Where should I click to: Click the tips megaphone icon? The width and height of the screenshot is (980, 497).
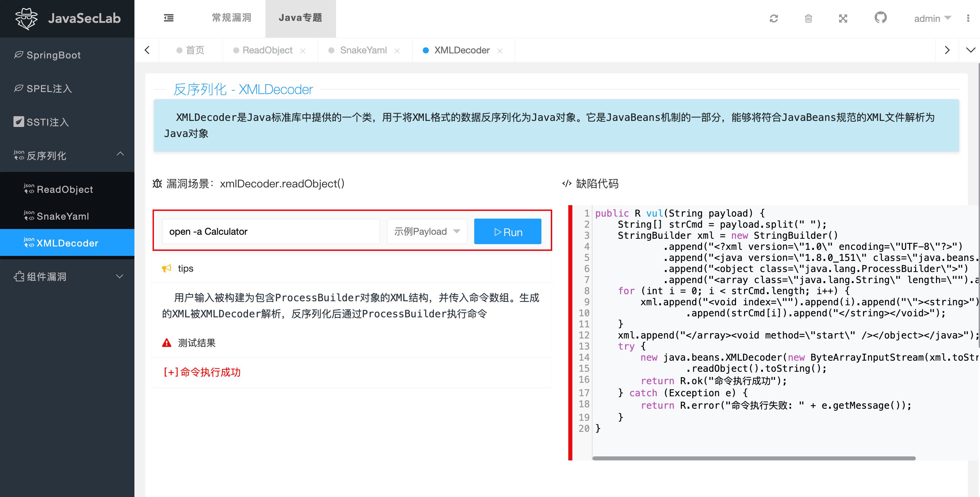(167, 268)
